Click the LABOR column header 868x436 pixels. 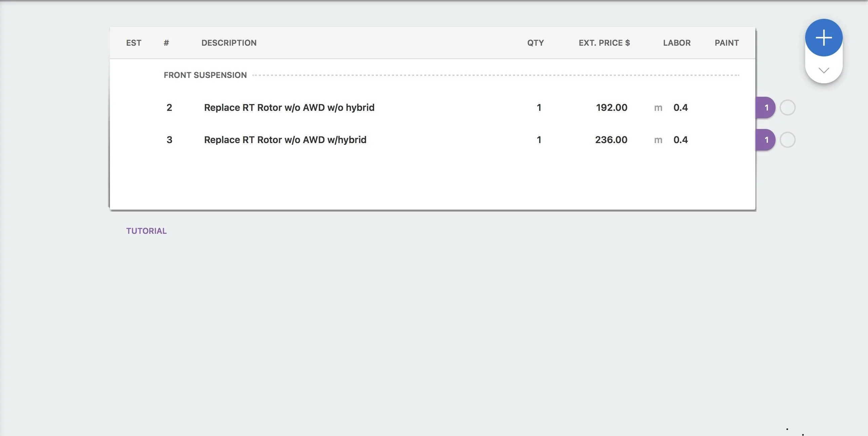coord(677,43)
